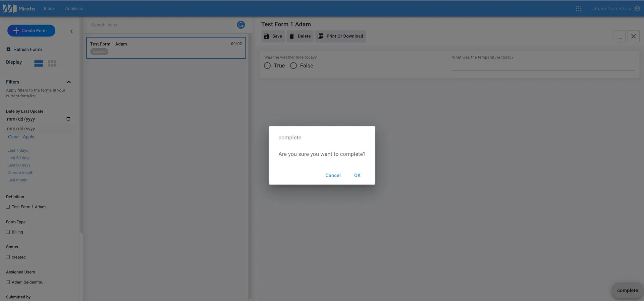The width and height of the screenshot is (644, 301).
Task: Check the Test Form 1 Adam definition filter
Action: coord(8,207)
